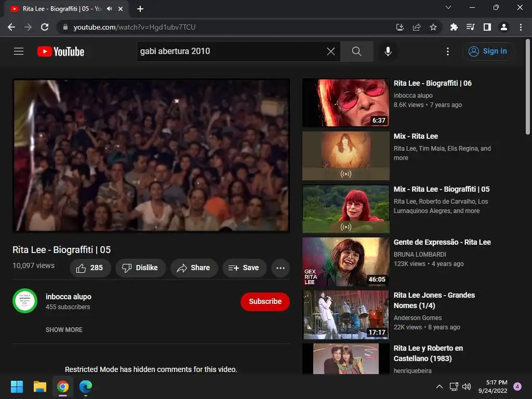Image resolution: width=532 pixels, height=399 pixels.
Task: Open notification center badge
Action: pyautogui.click(x=517, y=387)
